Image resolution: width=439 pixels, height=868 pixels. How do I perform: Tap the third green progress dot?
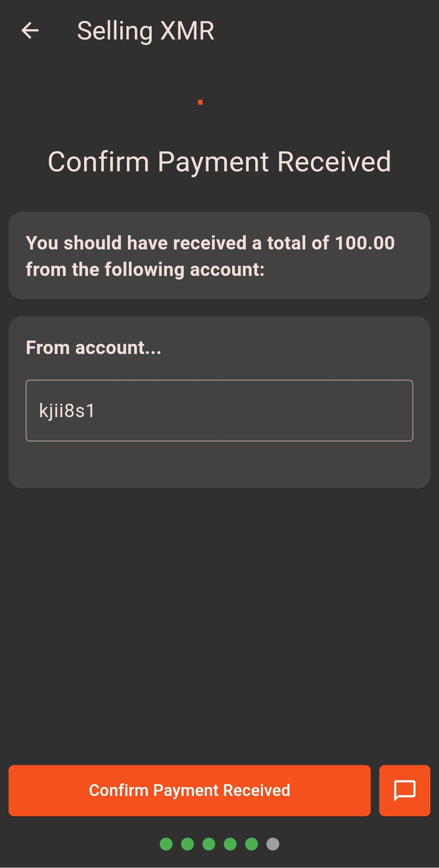click(x=209, y=844)
